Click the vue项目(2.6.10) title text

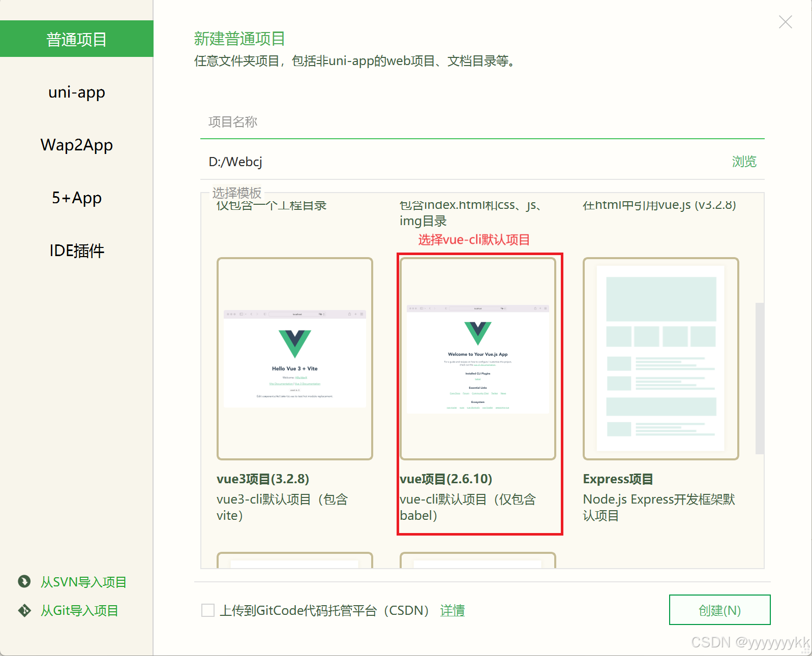coord(446,479)
